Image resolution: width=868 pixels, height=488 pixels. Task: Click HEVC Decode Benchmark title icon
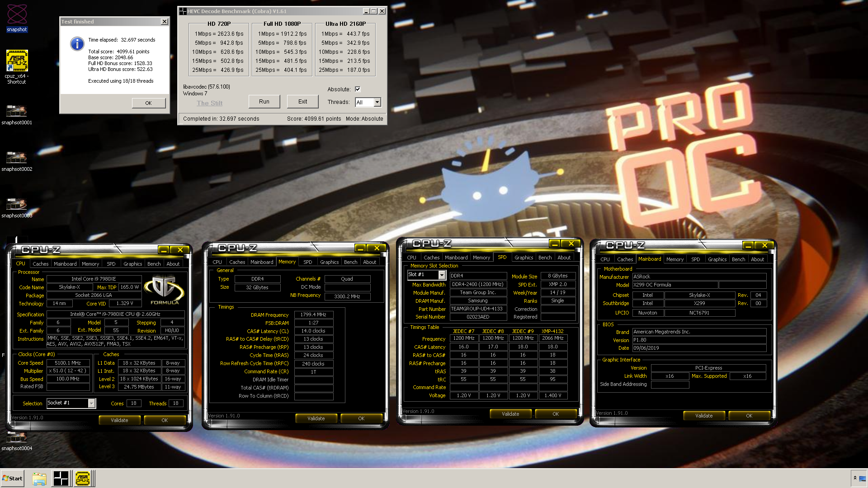tap(183, 11)
